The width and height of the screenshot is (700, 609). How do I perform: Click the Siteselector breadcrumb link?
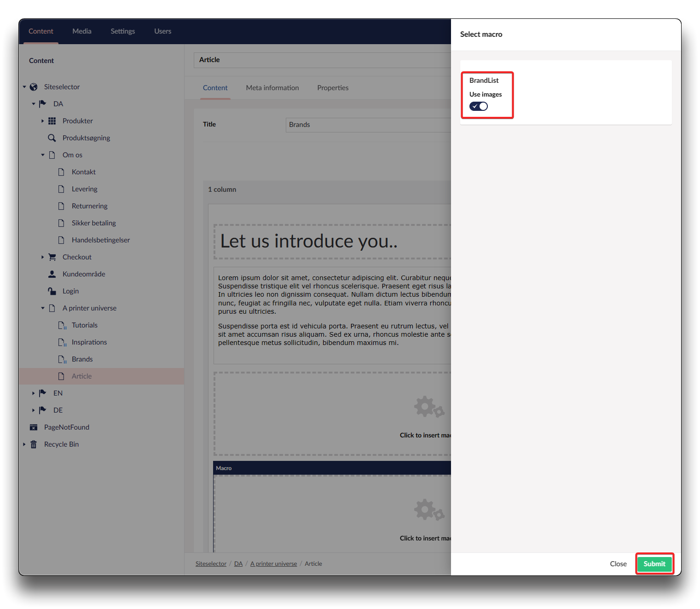pyautogui.click(x=211, y=563)
